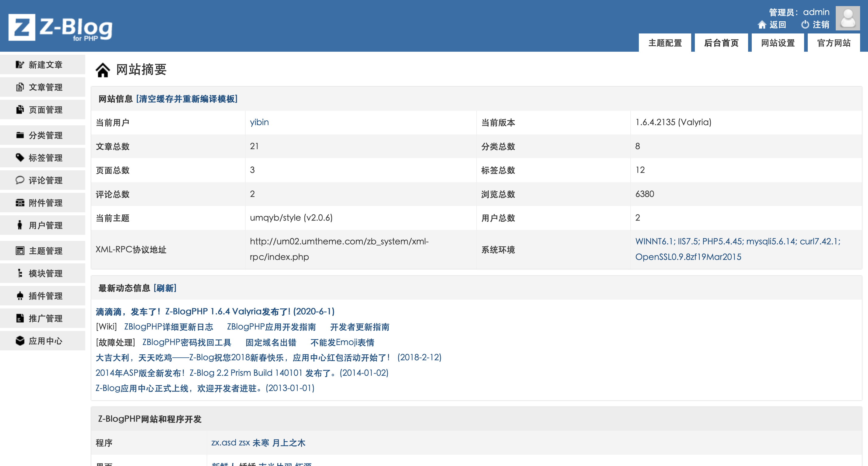Viewport: 868px width, 466px height.
Task: Click the theme value umqyb/style (v2.0.6)
Action: (291, 218)
